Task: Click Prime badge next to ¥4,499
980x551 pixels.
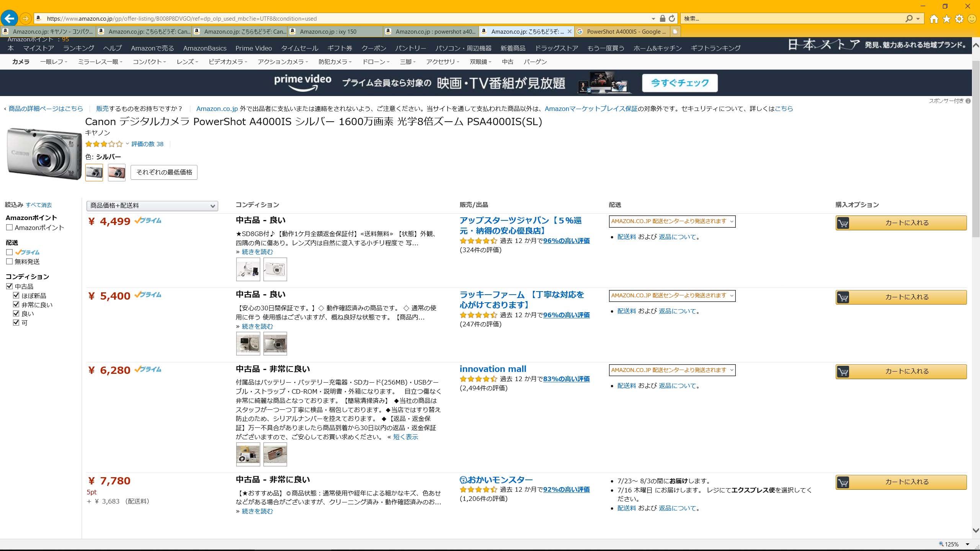Action: point(148,220)
